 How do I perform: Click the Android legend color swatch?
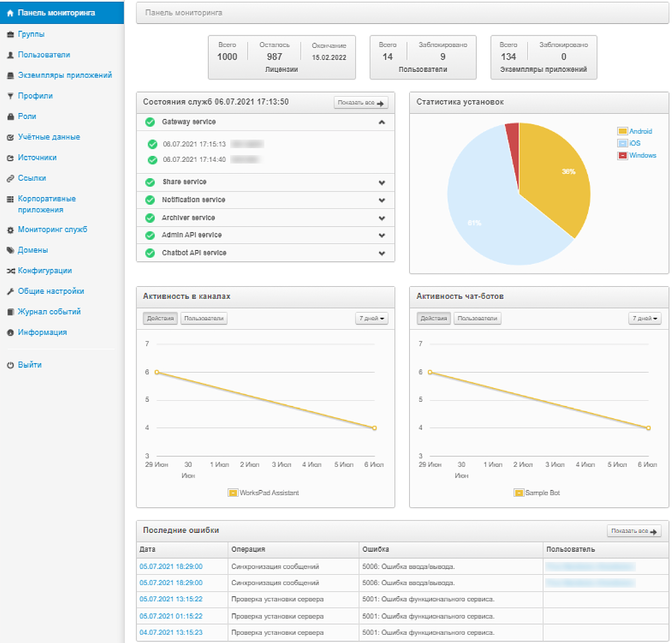click(x=622, y=132)
